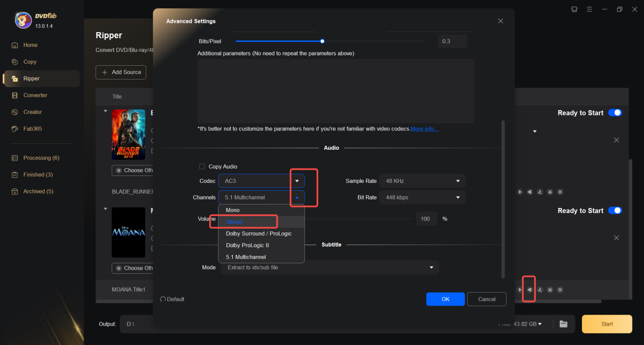The height and width of the screenshot is (345, 644).
Task: Open the Bit Rate 448 kbps dropdown
Action: [x=422, y=198]
